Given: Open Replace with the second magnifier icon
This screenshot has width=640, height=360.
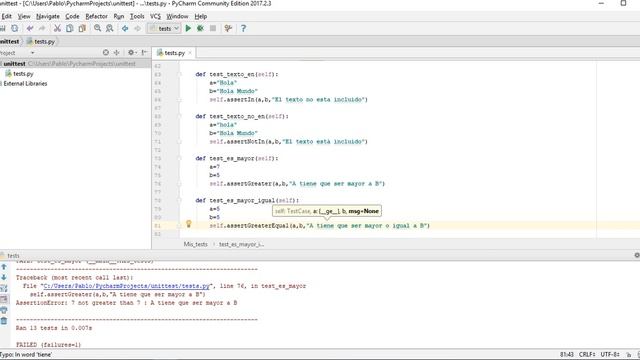Looking at the screenshot, I should (110, 29).
